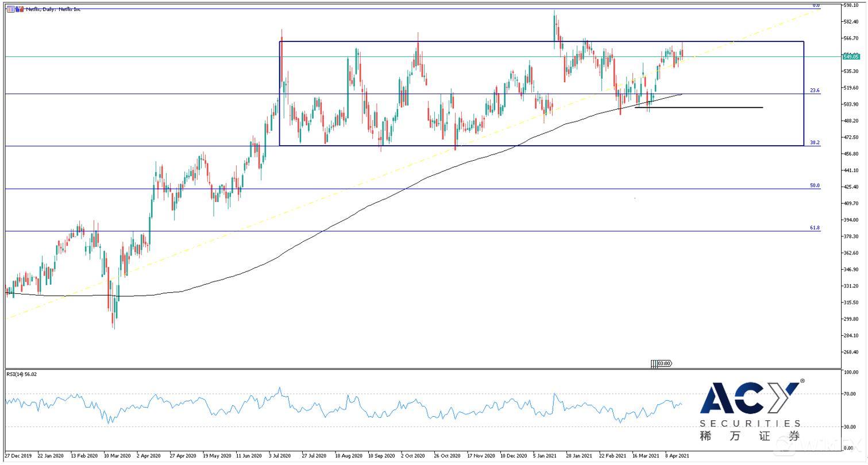Screen dimensions: 868x465
Task: Click the 30.00 RSI level marking
Action: (x=850, y=427)
